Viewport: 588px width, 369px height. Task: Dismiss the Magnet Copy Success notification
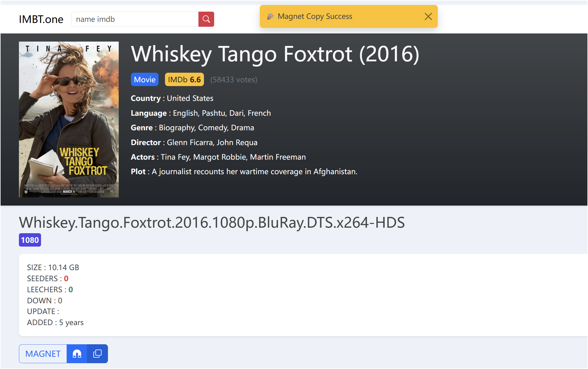click(x=428, y=17)
